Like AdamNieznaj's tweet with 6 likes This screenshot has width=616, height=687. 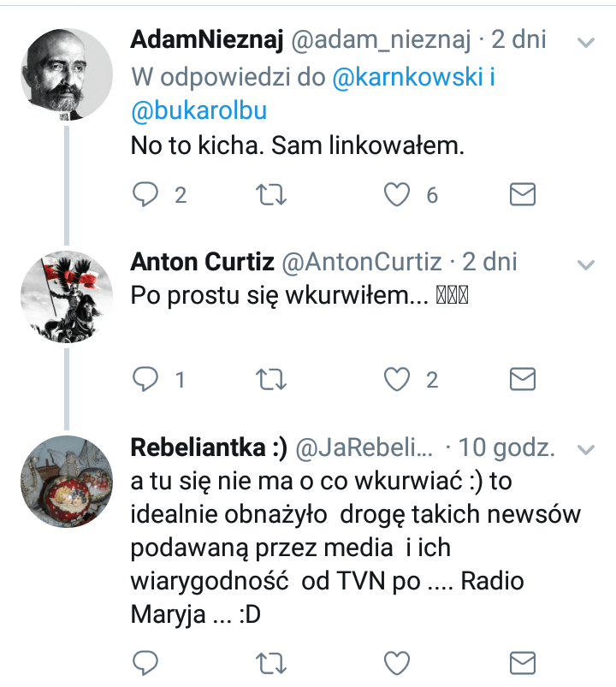pyautogui.click(x=397, y=194)
